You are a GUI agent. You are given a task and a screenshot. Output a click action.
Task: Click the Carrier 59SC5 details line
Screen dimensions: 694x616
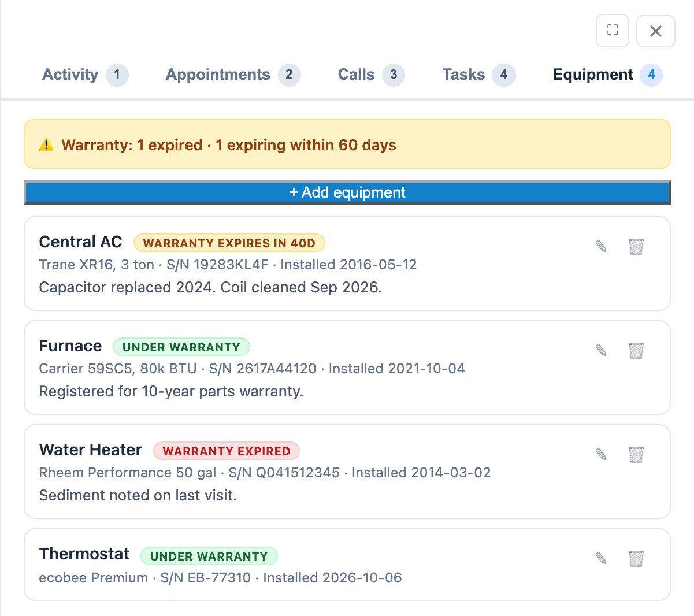(252, 369)
